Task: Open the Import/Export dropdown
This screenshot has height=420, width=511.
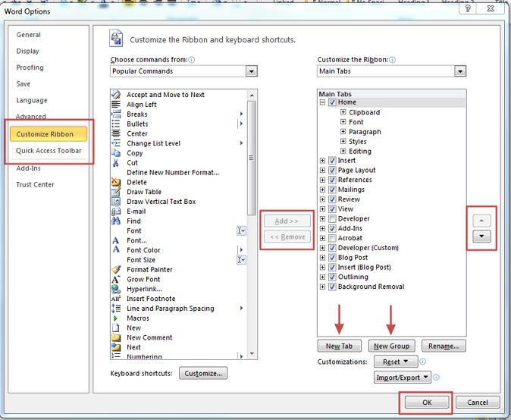Action: (402, 377)
